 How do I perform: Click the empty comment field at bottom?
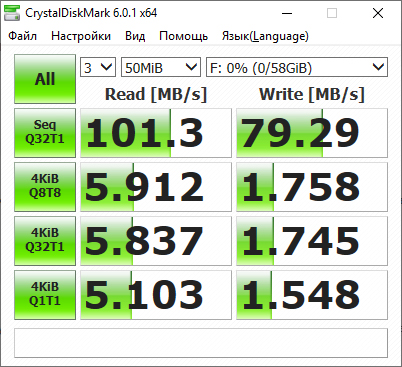(201, 343)
